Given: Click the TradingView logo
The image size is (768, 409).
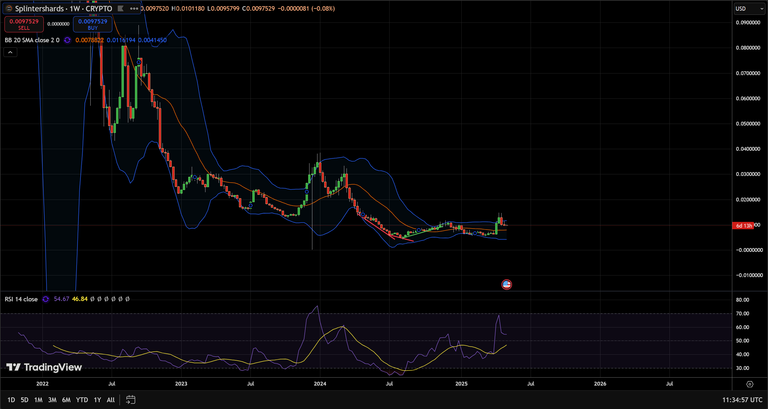Looking at the screenshot, I should (44, 367).
